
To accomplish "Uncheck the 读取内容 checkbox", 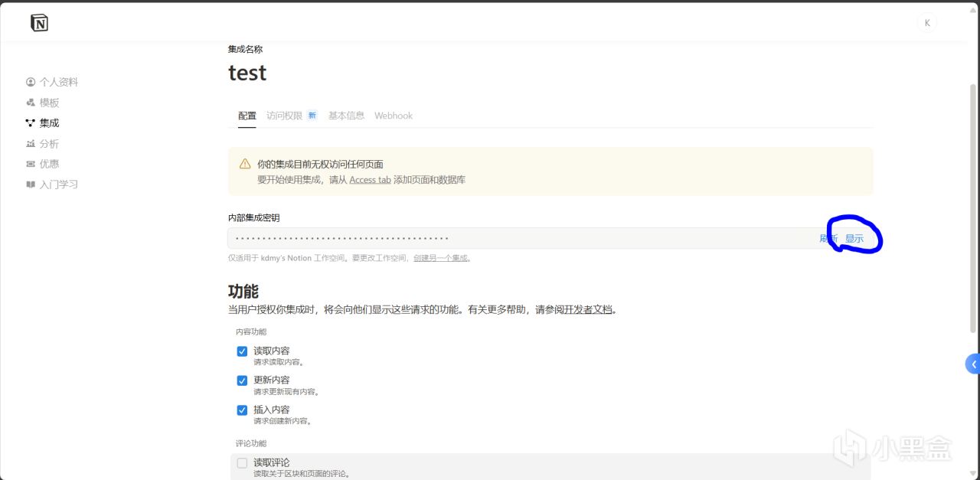I will pyautogui.click(x=242, y=351).
